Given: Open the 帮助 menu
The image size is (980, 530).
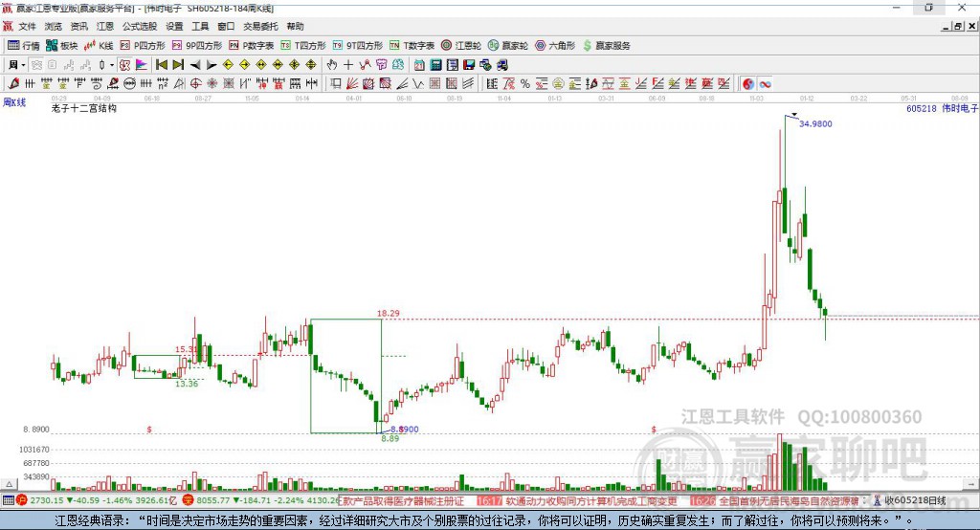Looking at the screenshot, I should [x=295, y=26].
